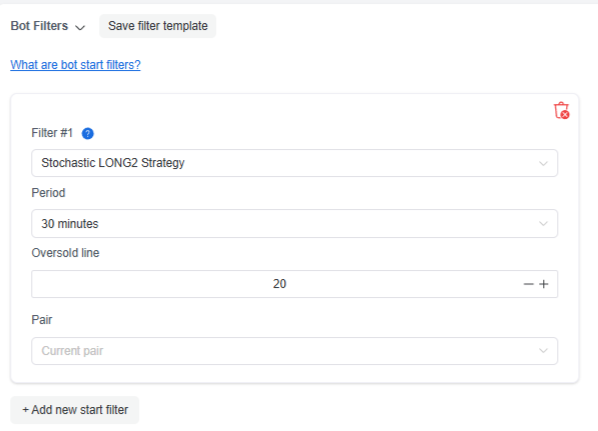Image resolution: width=598 pixels, height=431 pixels.
Task: Increase the Oversold line value with the plus icon
Action: pos(544,284)
